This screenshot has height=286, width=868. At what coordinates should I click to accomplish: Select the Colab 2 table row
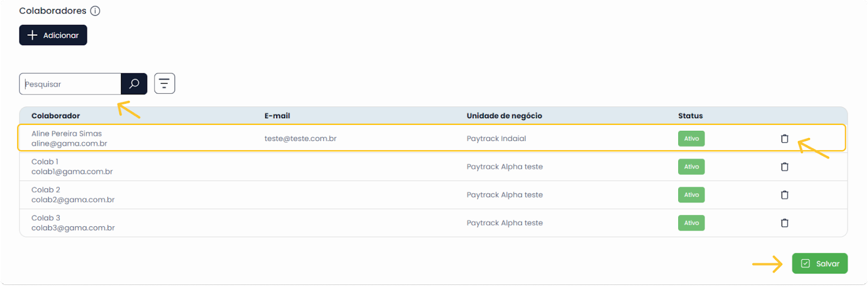pyautogui.click(x=433, y=195)
